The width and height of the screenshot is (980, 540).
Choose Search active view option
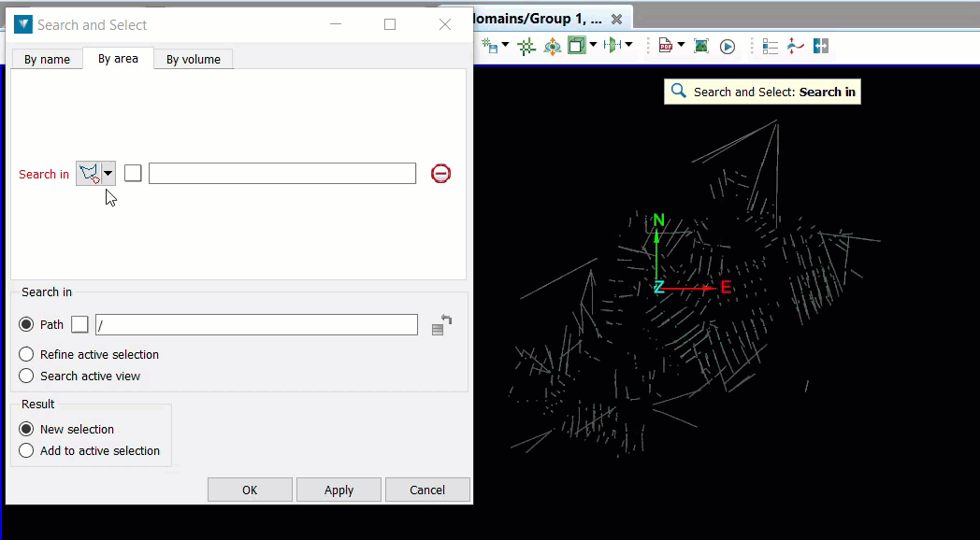[x=26, y=376]
